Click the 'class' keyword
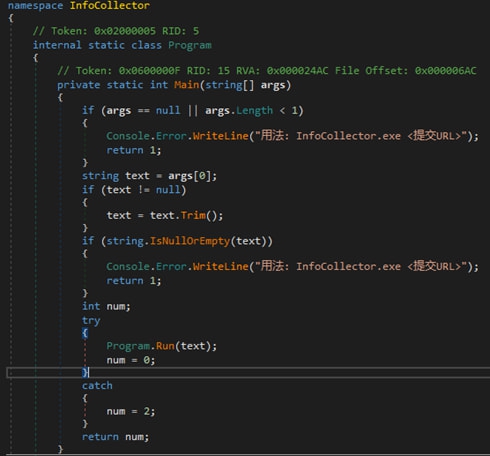The height and width of the screenshot is (456, 490). pos(146,45)
